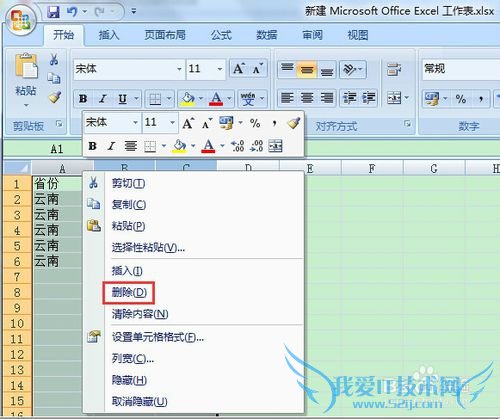
Task: Switch to the 插入 ribbon tab
Action: (109, 35)
